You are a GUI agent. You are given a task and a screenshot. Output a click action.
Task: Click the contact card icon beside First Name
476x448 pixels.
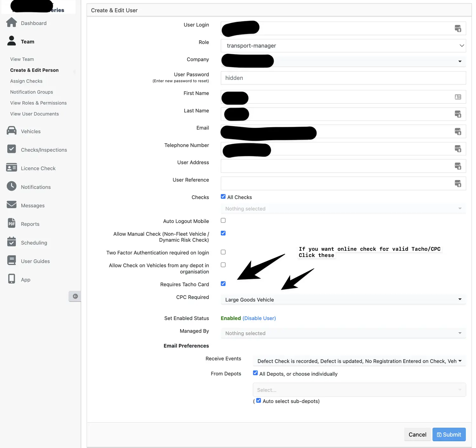(458, 97)
